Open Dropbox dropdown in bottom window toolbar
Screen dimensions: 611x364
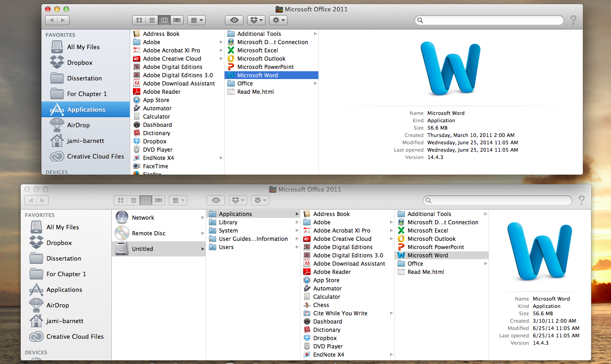pos(238,200)
